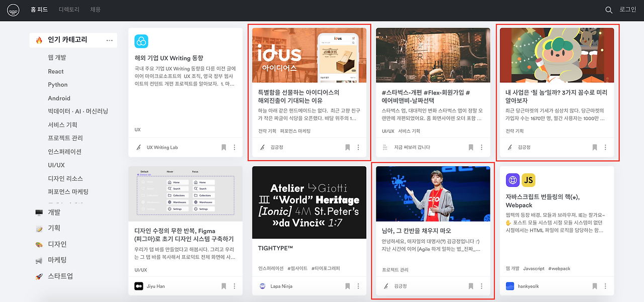Select the Python category
The height and width of the screenshot is (302, 644).
58,85
